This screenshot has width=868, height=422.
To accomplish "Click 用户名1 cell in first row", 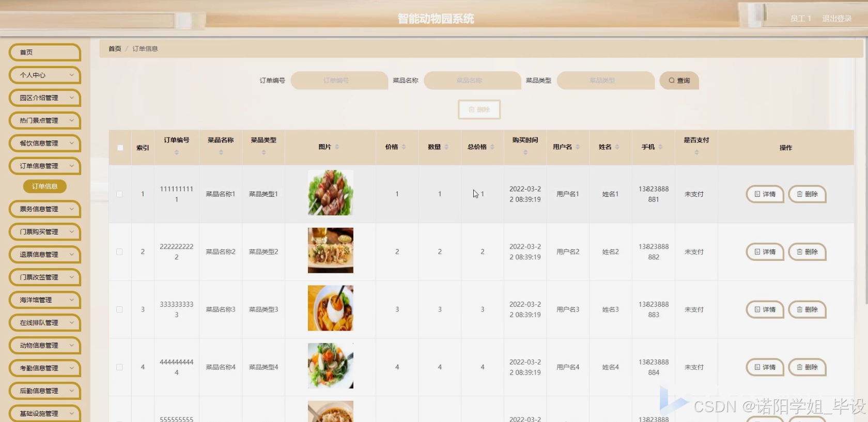I will tap(568, 194).
